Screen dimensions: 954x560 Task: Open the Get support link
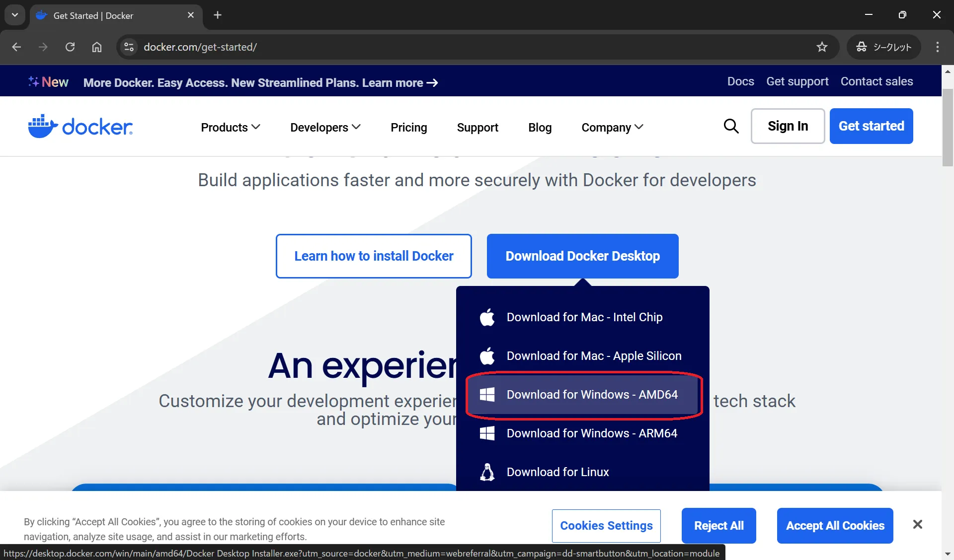click(x=797, y=81)
